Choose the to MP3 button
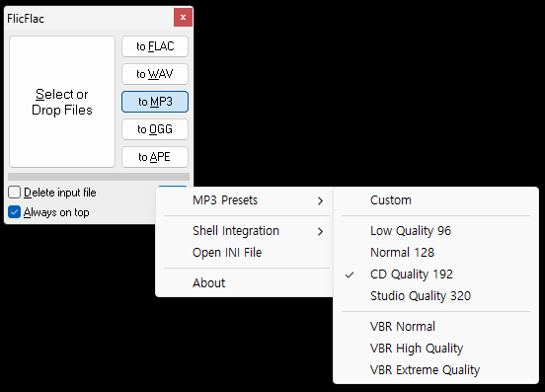The image size is (545, 392). coord(155,102)
